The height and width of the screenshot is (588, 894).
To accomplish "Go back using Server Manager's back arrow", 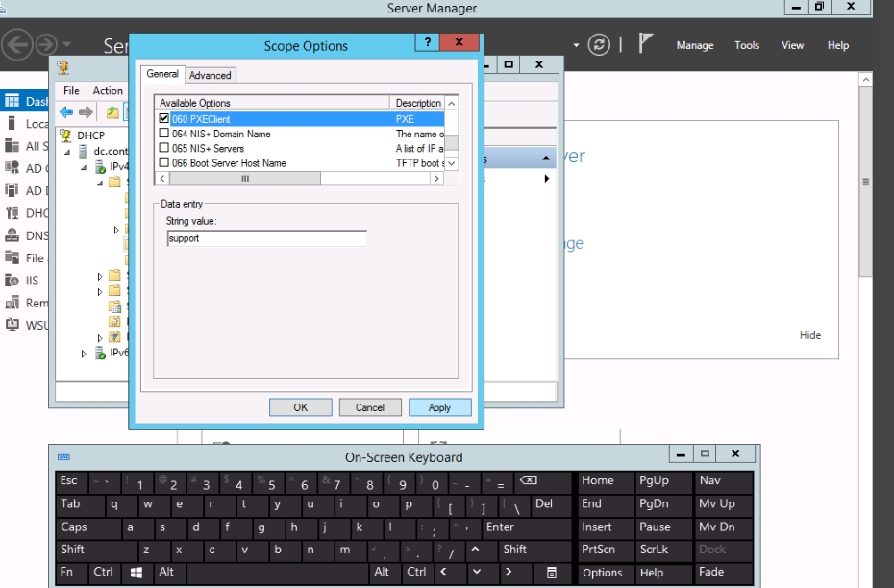I will [17, 44].
